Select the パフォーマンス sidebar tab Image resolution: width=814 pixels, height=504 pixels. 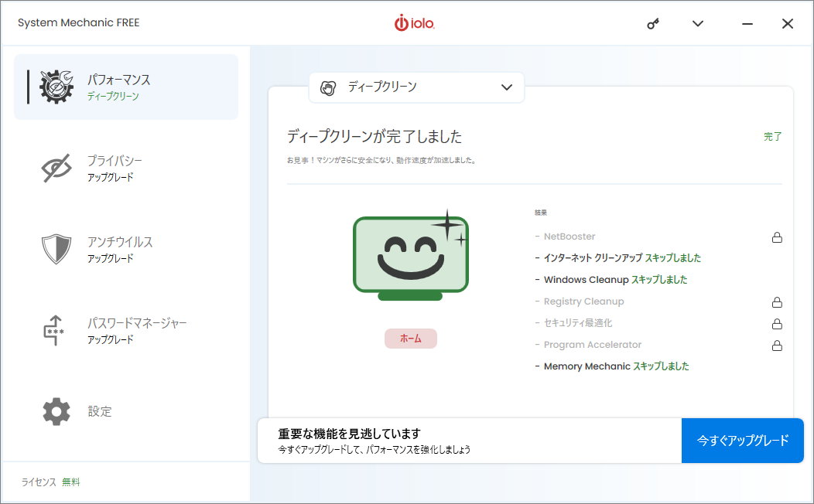point(126,87)
